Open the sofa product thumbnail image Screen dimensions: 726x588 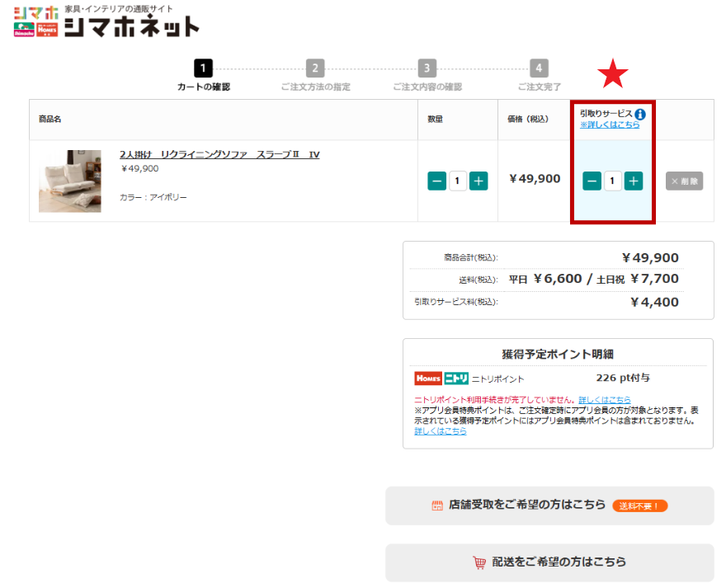point(70,181)
